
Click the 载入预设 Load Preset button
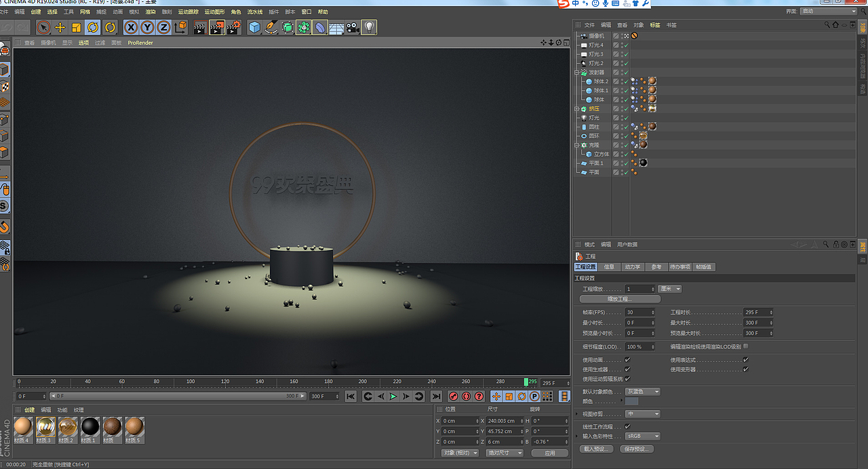pyautogui.click(x=597, y=449)
